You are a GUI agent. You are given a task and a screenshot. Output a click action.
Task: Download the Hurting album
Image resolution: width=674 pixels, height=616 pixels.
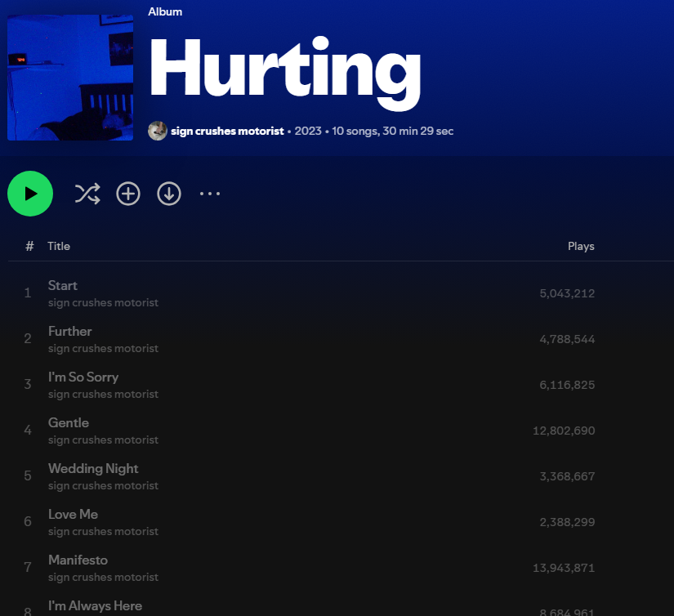point(169,194)
